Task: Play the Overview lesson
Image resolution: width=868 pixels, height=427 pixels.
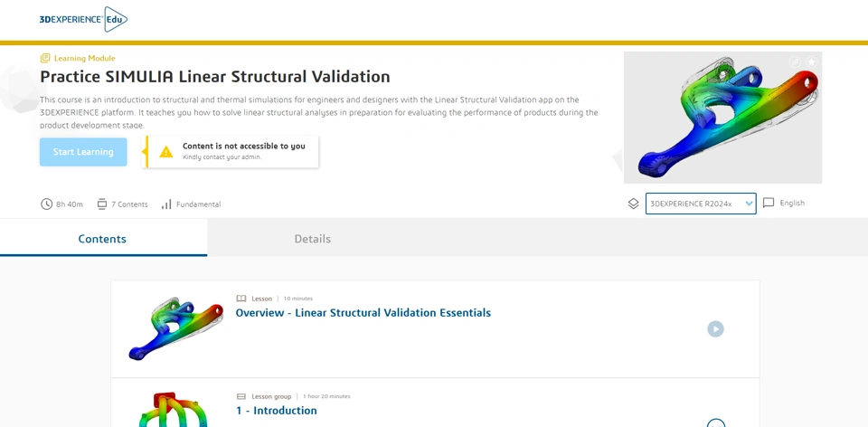Action: point(715,329)
